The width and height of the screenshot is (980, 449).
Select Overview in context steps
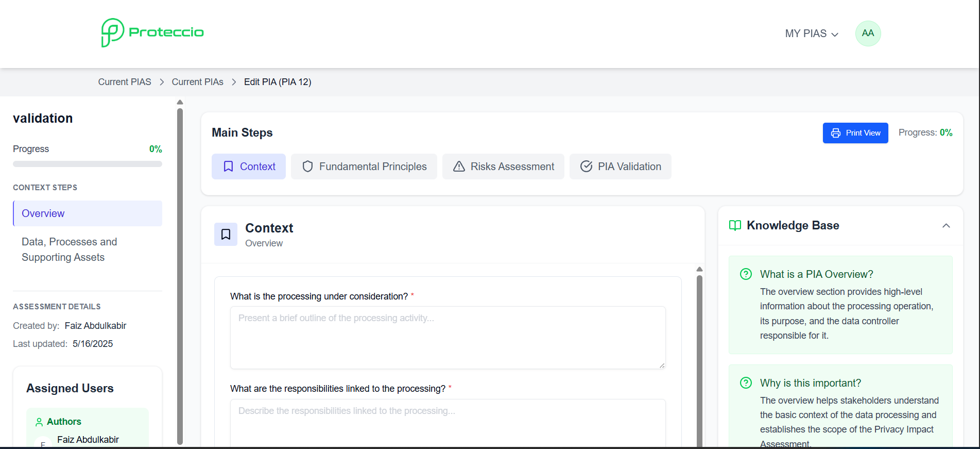88,213
